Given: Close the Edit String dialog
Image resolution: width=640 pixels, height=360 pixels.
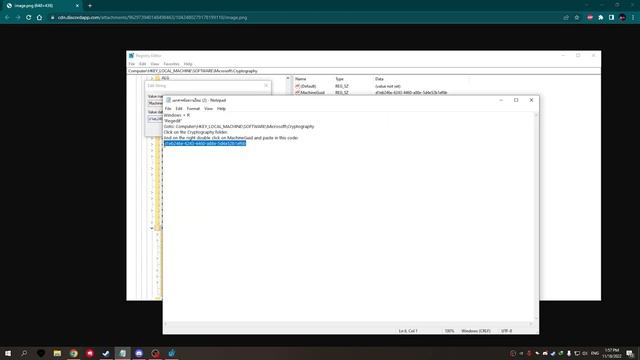Looking at the screenshot, I should [266, 85].
